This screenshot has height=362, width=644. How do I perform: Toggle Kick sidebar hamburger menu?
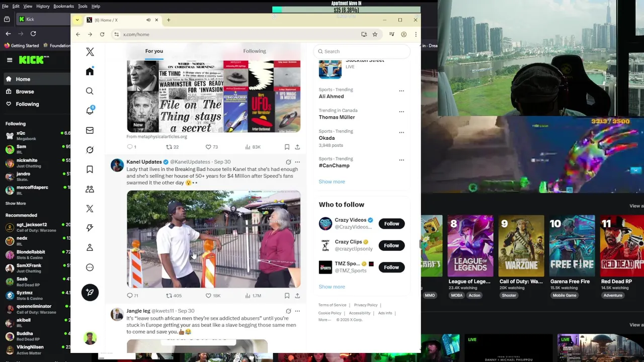10,60
